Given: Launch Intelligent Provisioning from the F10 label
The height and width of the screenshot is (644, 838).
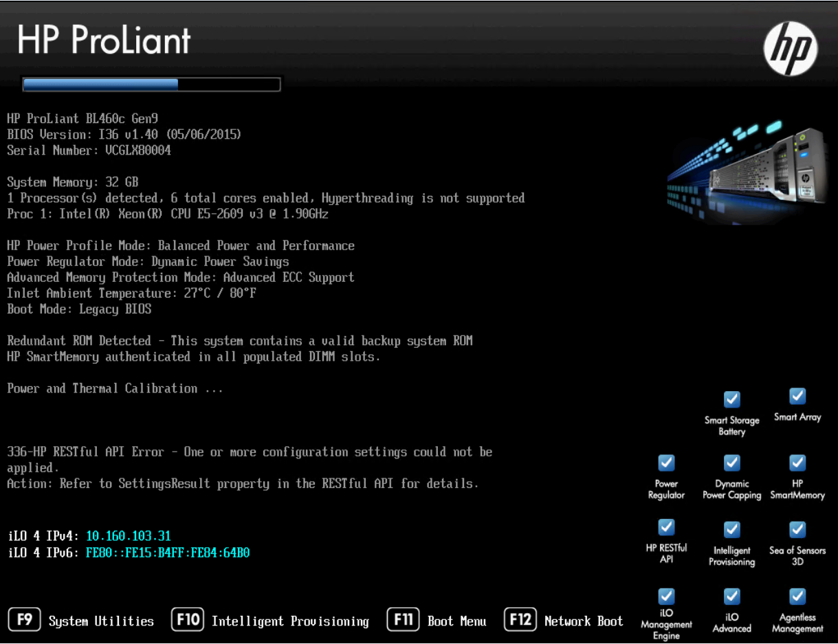Looking at the screenshot, I should click(290, 621).
